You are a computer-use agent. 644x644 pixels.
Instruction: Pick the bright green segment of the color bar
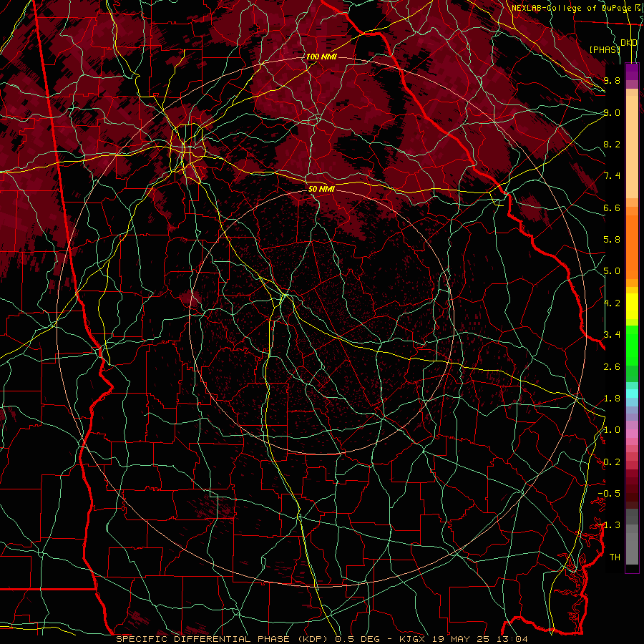632,346
